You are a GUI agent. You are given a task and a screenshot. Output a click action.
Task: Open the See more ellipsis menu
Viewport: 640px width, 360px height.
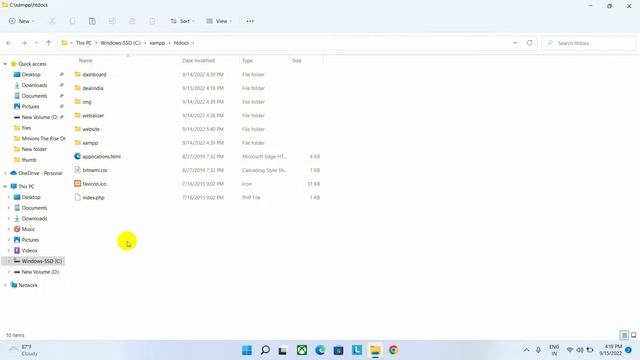pos(250,21)
